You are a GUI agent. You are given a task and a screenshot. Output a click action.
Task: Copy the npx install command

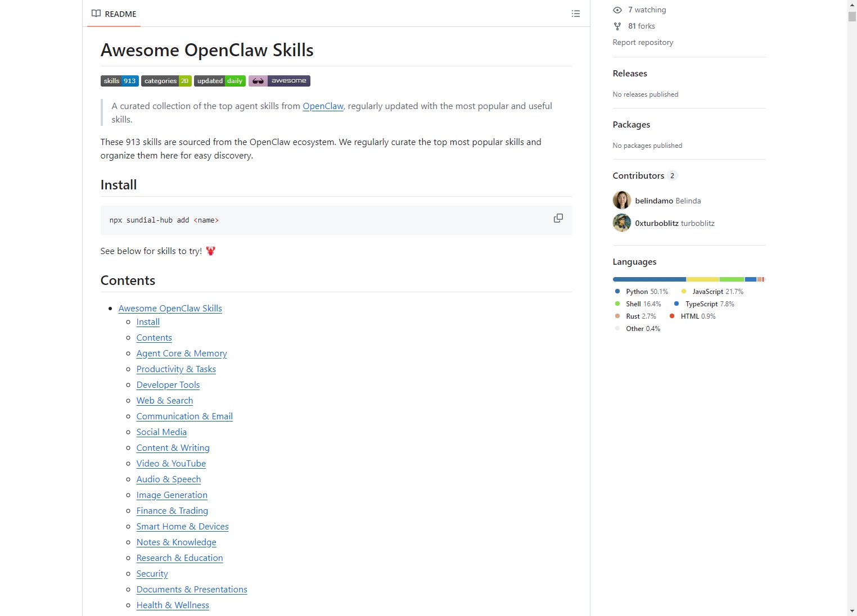(558, 218)
